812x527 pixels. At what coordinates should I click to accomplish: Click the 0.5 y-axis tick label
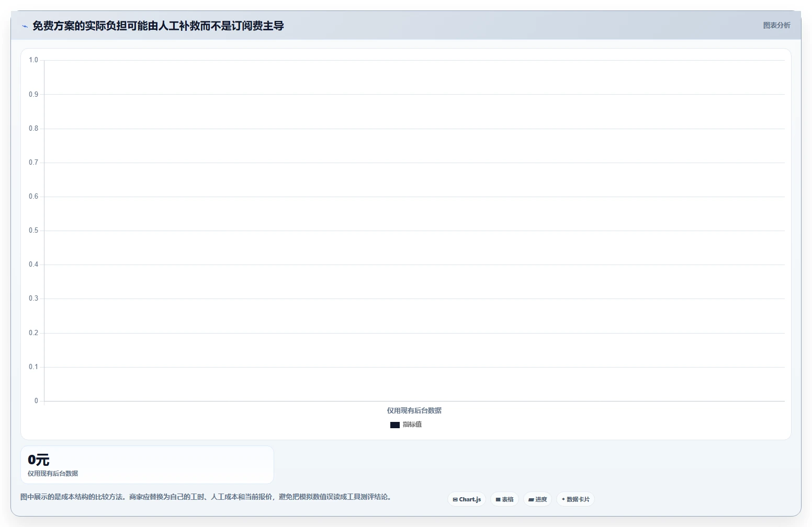point(33,231)
